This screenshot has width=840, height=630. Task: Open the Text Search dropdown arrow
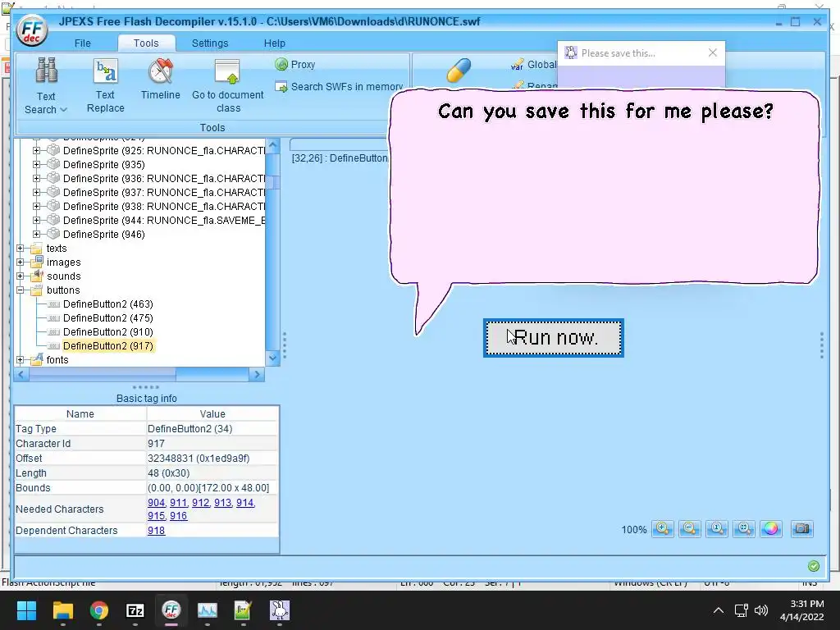point(63,109)
